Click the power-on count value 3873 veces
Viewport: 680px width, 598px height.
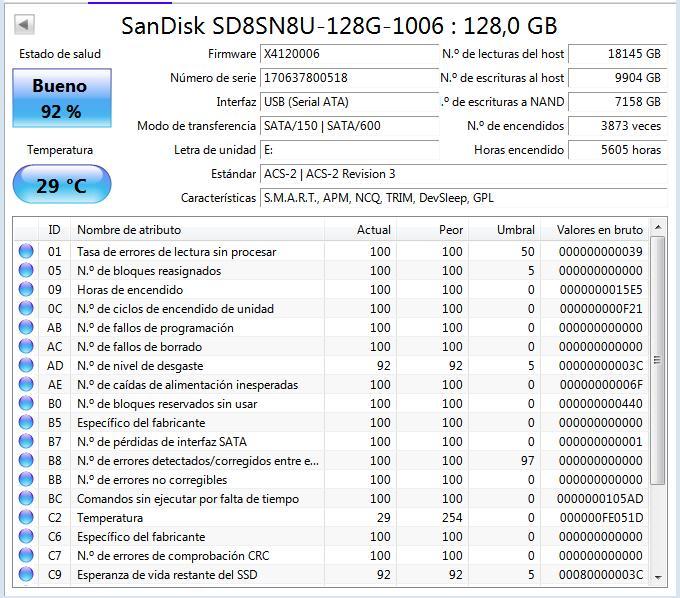618,126
